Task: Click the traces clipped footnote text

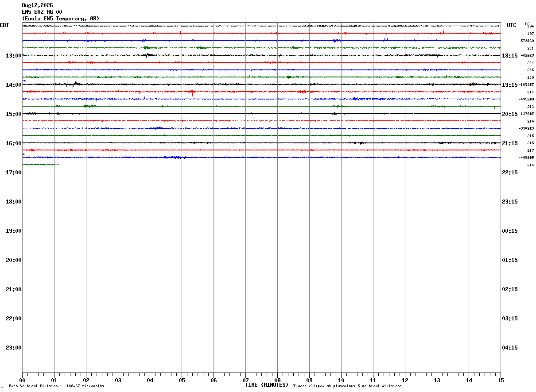Action: [347, 386]
